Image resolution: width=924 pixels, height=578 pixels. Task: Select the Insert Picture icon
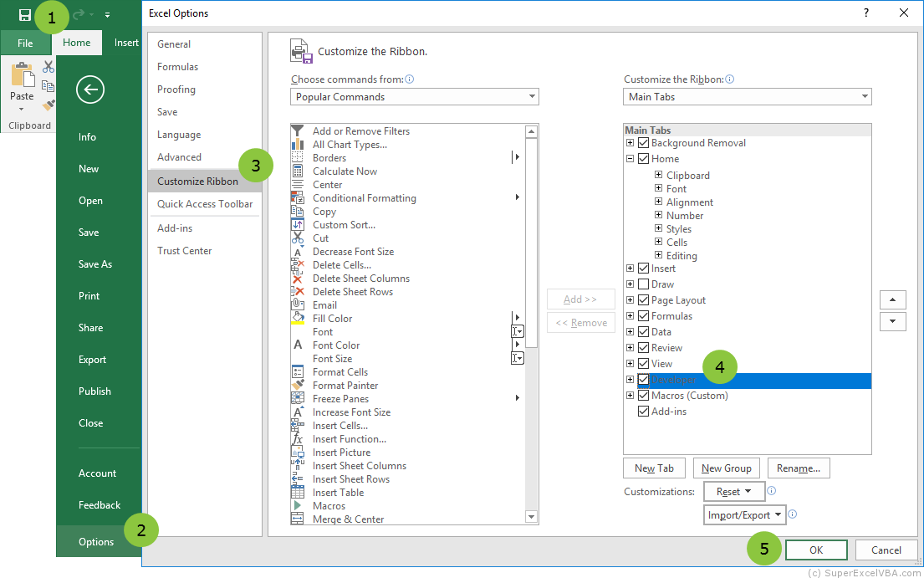click(x=298, y=453)
